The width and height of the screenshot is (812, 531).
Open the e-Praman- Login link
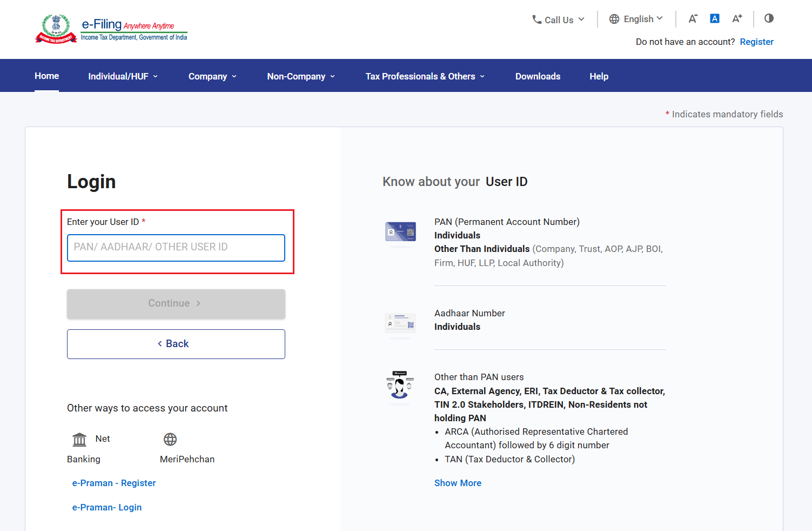107,507
